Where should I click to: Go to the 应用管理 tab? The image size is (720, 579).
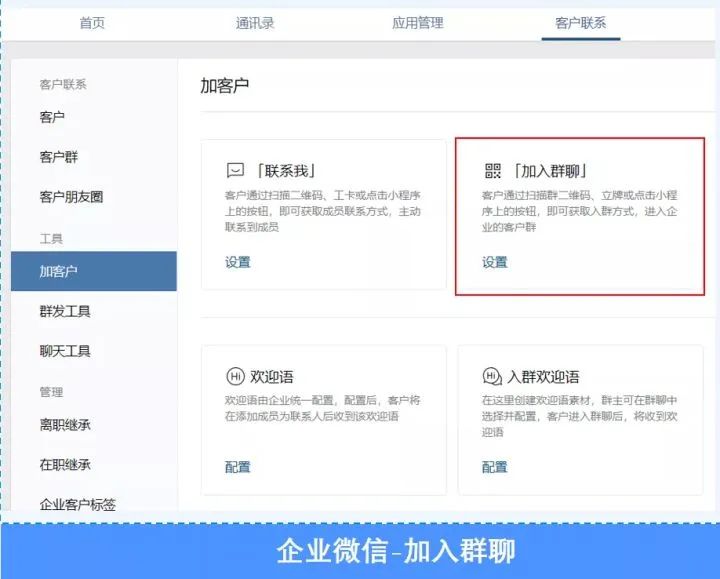pyautogui.click(x=417, y=23)
